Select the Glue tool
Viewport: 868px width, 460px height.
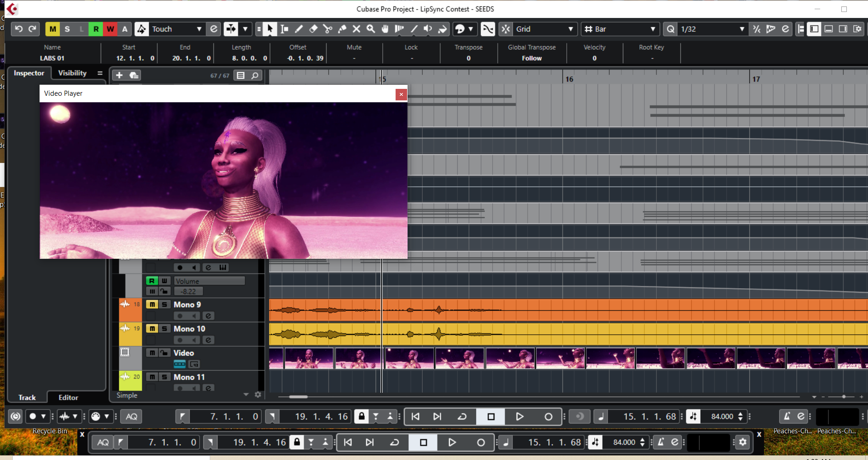click(342, 29)
